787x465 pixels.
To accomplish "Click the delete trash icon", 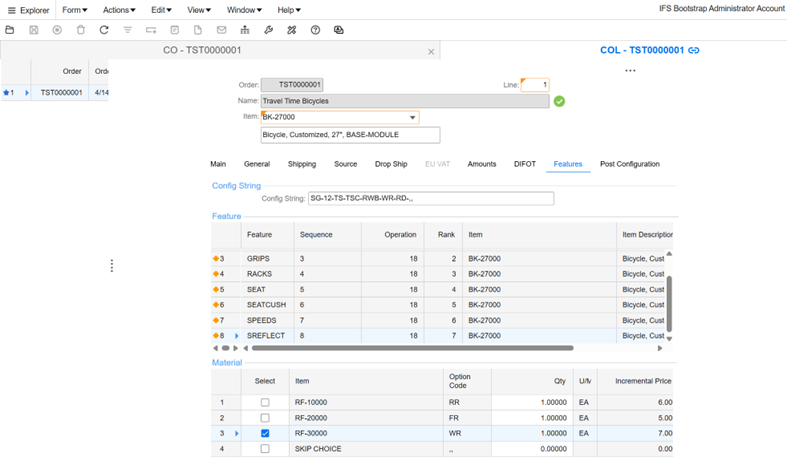I will point(81,30).
